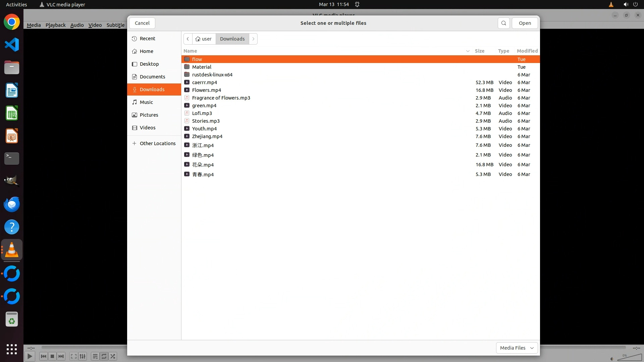
Task: Click the path bar forward chevron
Action: (253, 39)
